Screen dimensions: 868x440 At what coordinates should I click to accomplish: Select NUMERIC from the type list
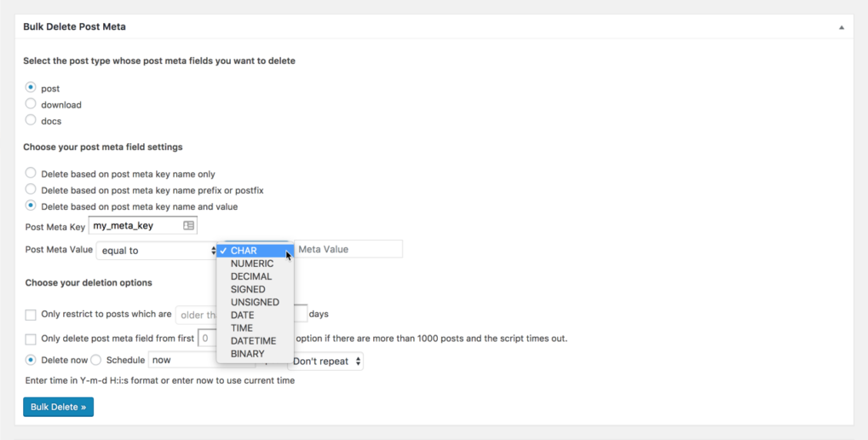(x=255, y=263)
